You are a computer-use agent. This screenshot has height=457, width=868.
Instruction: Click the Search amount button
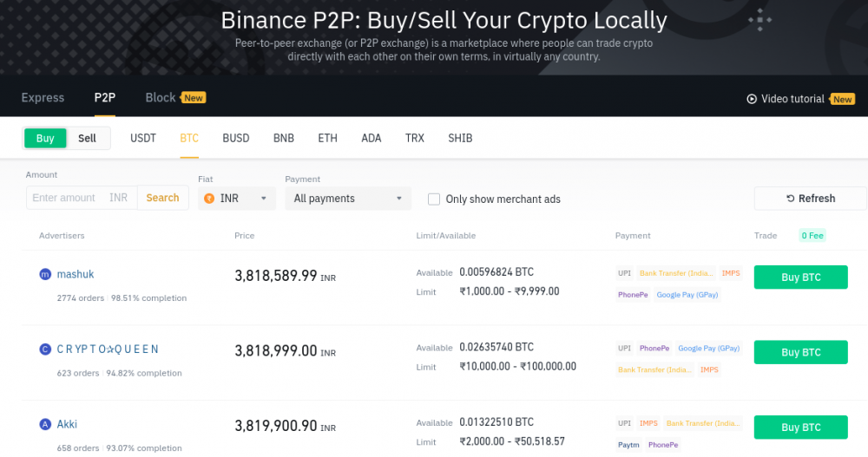(x=162, y=198)
